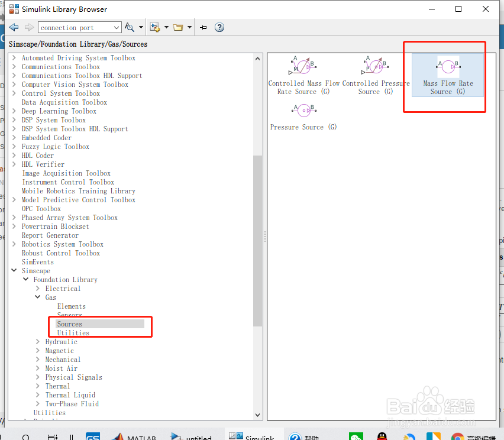The height and width of the screenshot is (440, 504).
Task: Select Report Generator in tree
Action: point(50,235)
